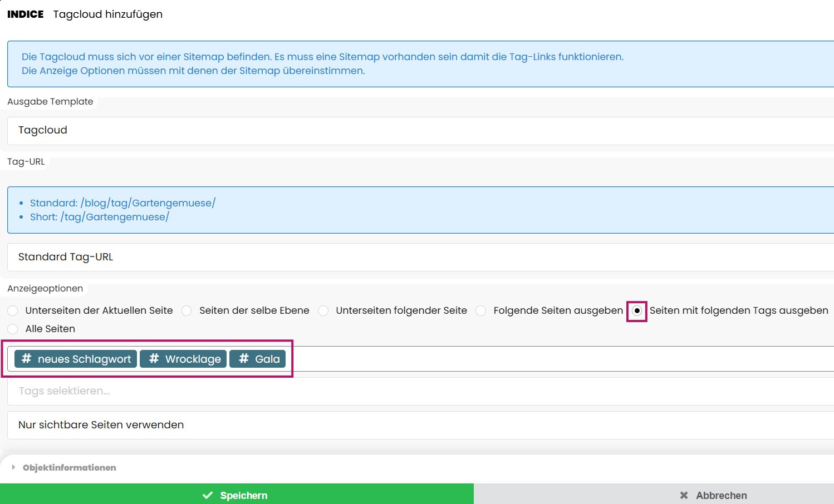Click the hash icon on Gala tag
The image size is (834, 504).
pos(244,359)
